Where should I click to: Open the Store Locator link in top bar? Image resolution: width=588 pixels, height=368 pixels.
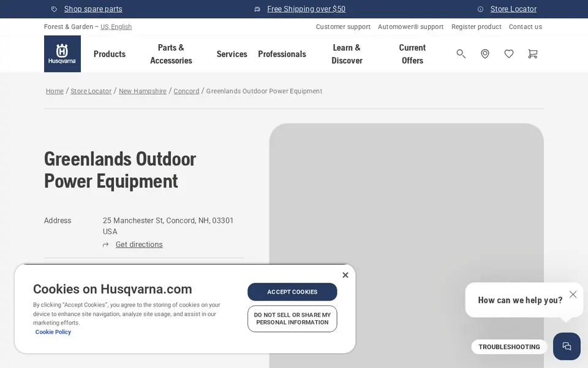(513, 9)
